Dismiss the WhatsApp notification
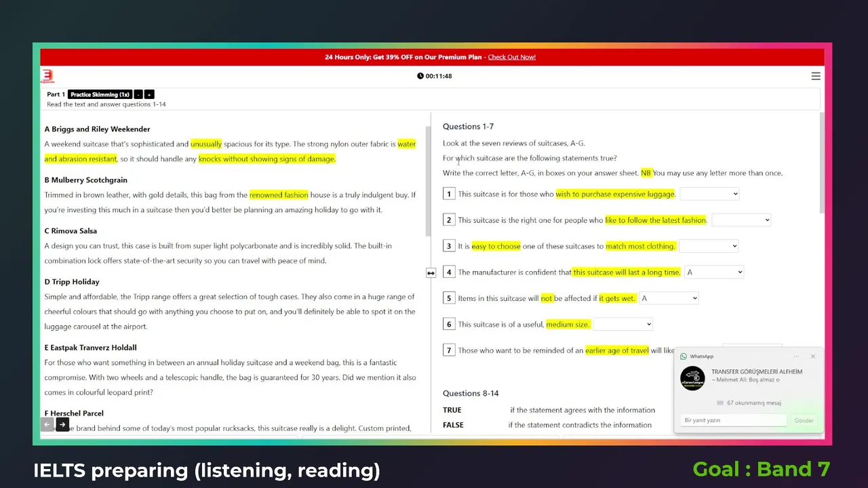 (813, 356)
